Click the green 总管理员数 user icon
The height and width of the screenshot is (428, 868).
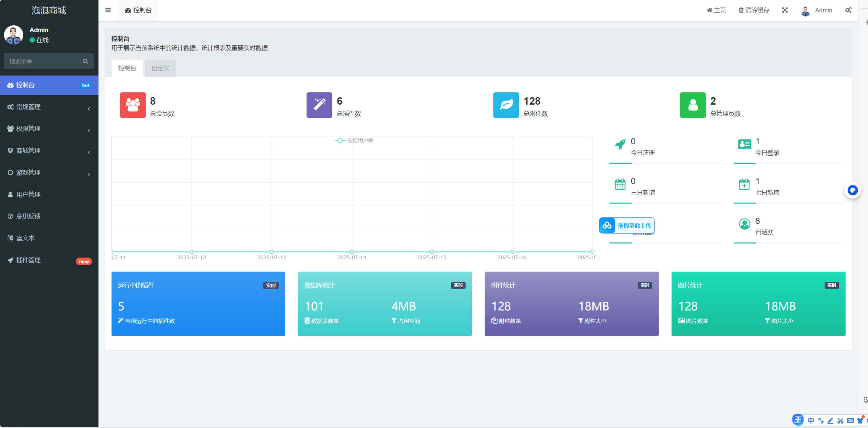coord(693,105)
